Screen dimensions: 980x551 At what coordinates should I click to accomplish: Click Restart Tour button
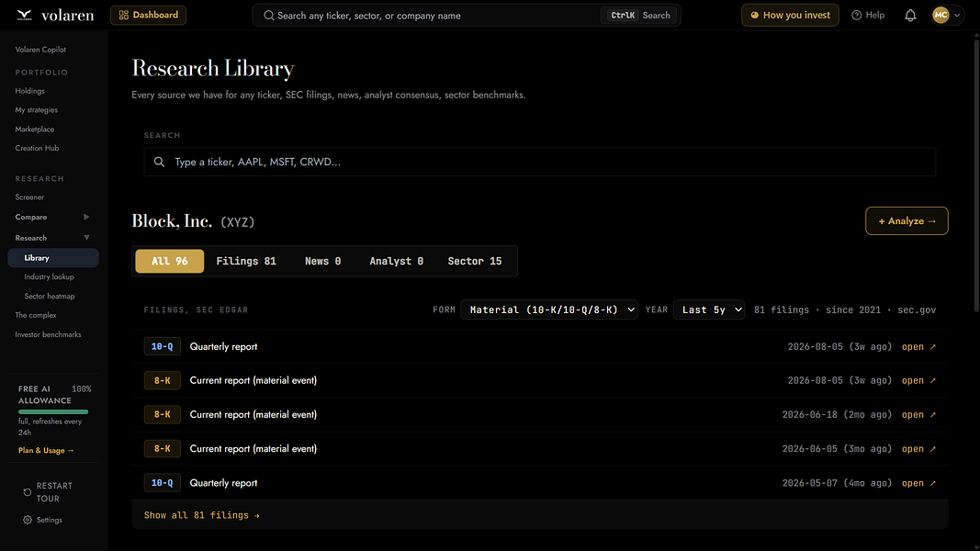pos(48,492)
